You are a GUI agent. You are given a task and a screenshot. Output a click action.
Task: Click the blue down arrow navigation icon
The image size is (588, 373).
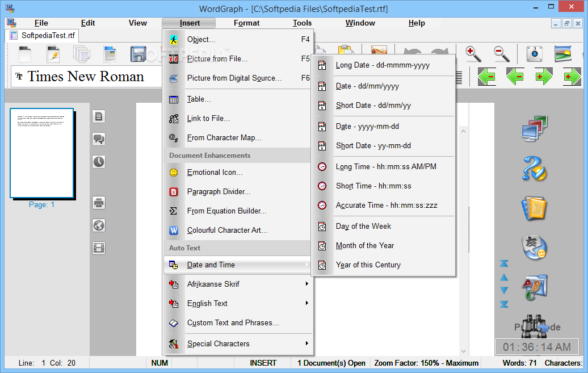tap(504, 290)
